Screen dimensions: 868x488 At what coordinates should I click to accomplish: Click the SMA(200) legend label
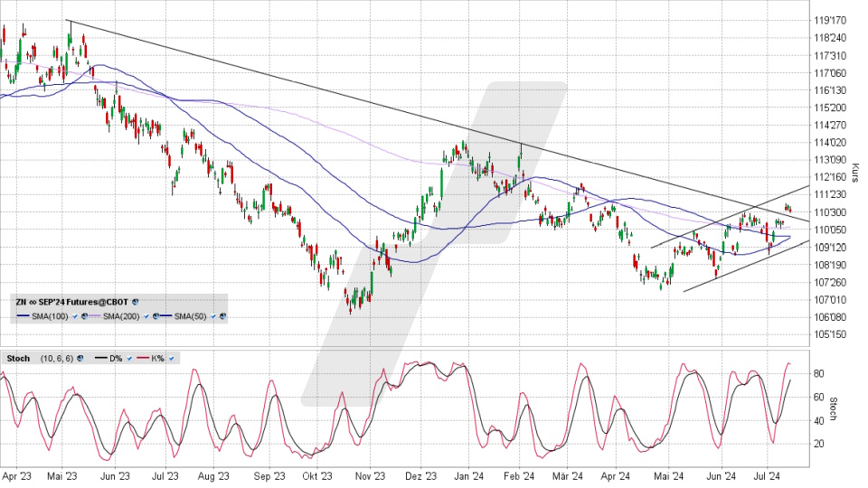[121, 316]
